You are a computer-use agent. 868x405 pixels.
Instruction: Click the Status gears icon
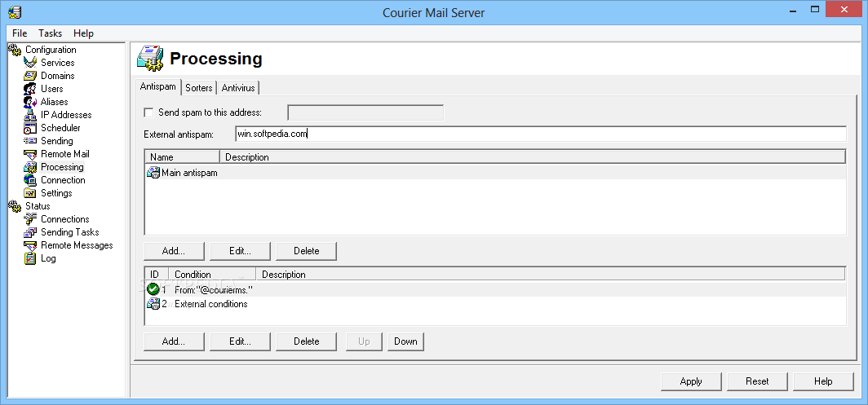pyautogui.click(x=15, y=206)
